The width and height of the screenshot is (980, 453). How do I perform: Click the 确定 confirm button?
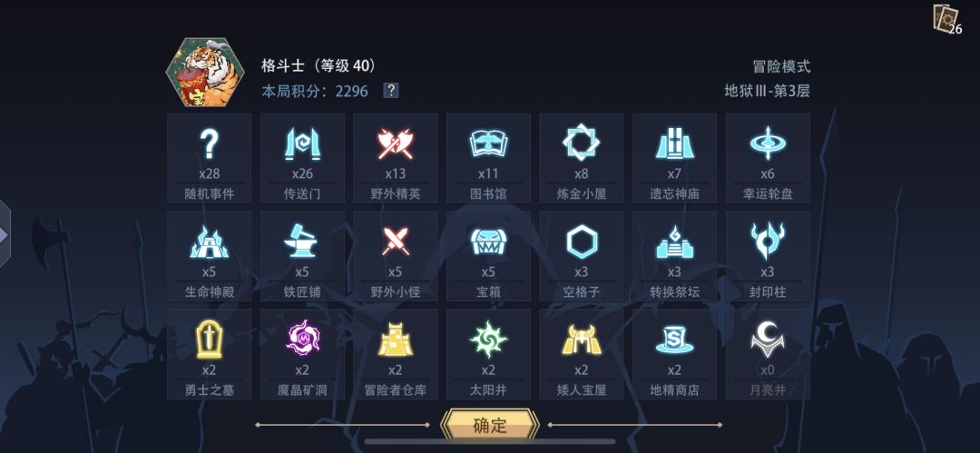[490, 426]
